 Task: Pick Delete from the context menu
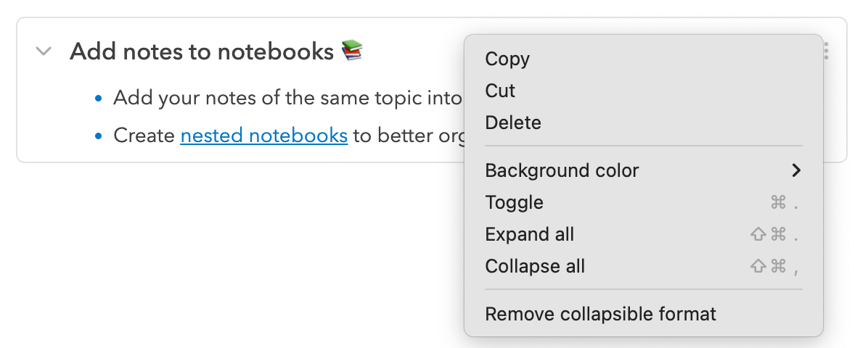click(x=512, y=123)
